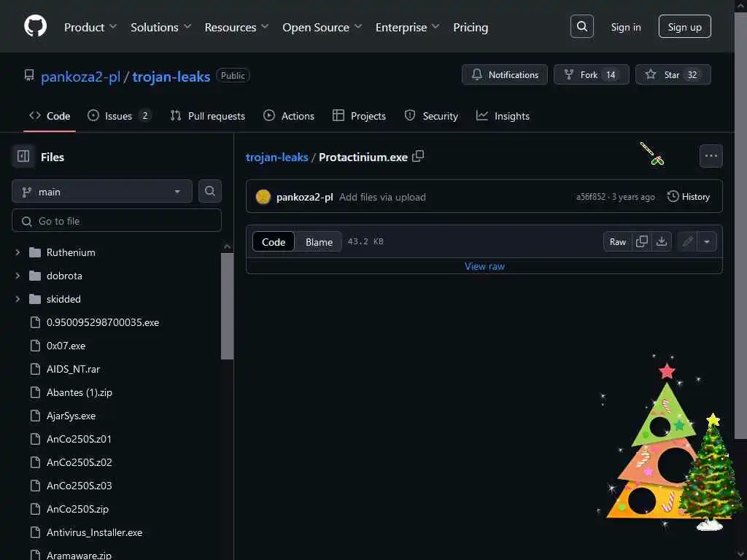Click the file icon beside AIDS_NT.rar
747x560 pixels.
coord(35,369)
